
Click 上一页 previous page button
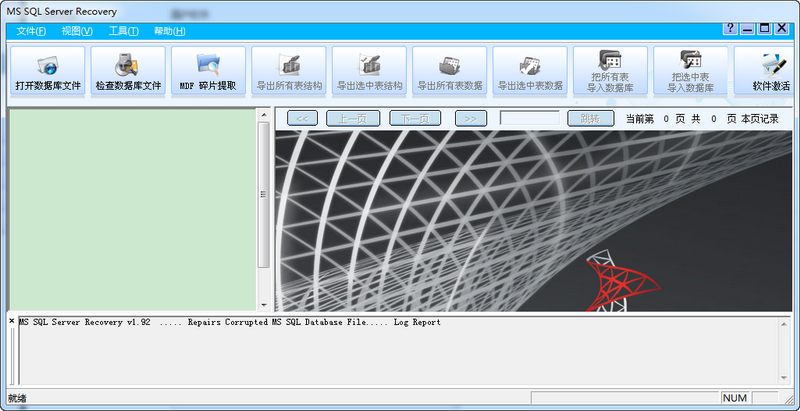pyautogui.click(x=353, y=119)
